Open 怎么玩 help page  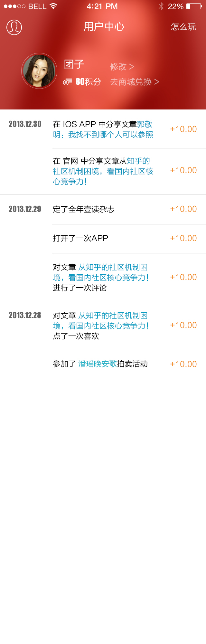pyautogui.click(x=183, y=27)
